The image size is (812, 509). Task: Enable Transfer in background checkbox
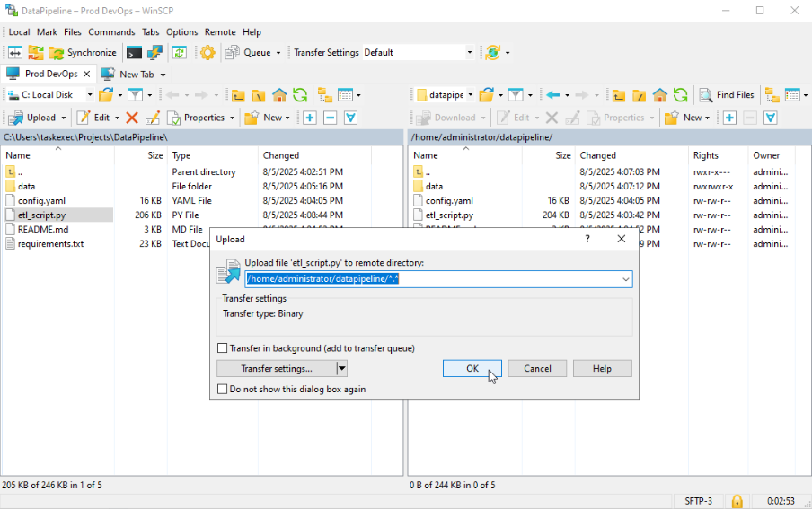(x=223, y=348)
